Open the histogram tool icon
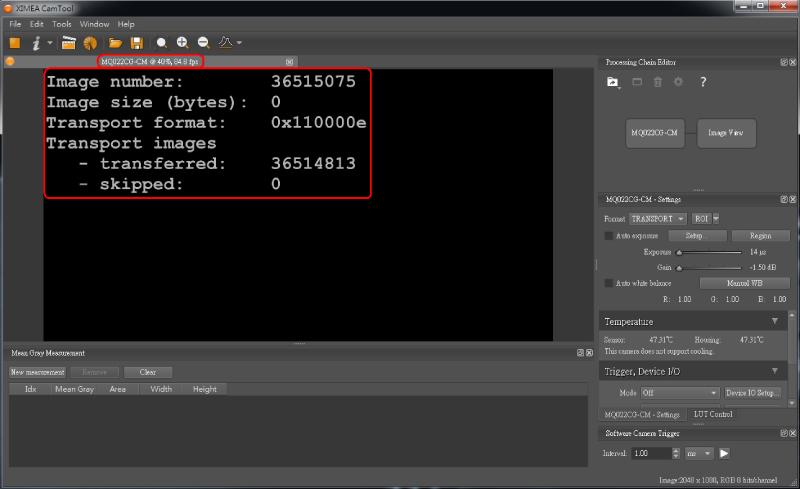The height and width of the screenshot is (489, 800). pyautogui.click(x=226, y=43)
